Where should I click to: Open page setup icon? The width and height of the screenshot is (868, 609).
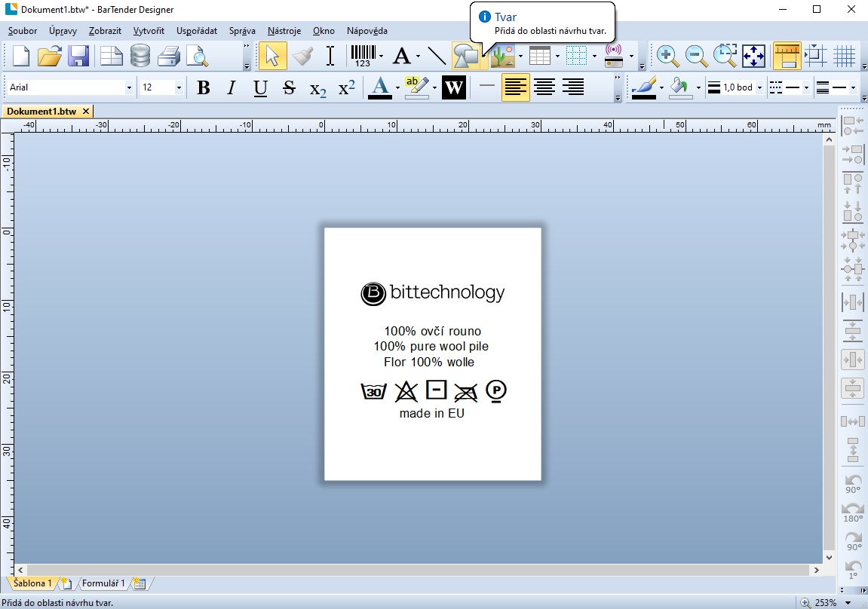(x=112, y=56)
